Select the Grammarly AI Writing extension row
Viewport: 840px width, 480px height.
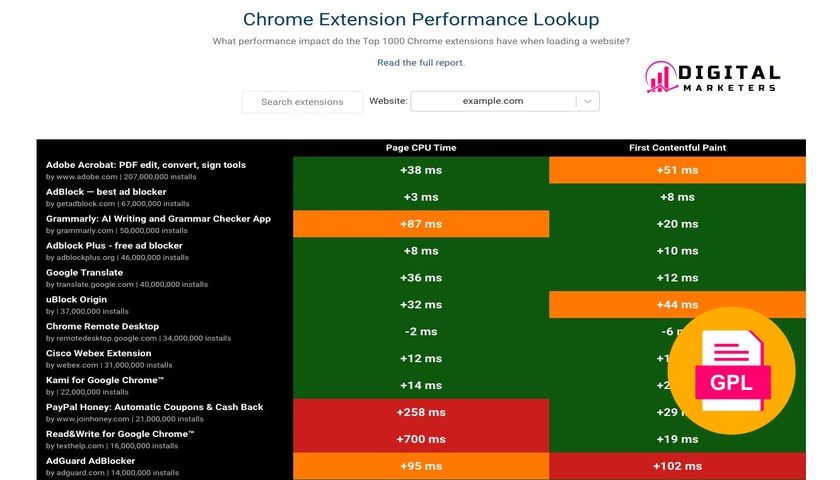[x=421, y=224]
